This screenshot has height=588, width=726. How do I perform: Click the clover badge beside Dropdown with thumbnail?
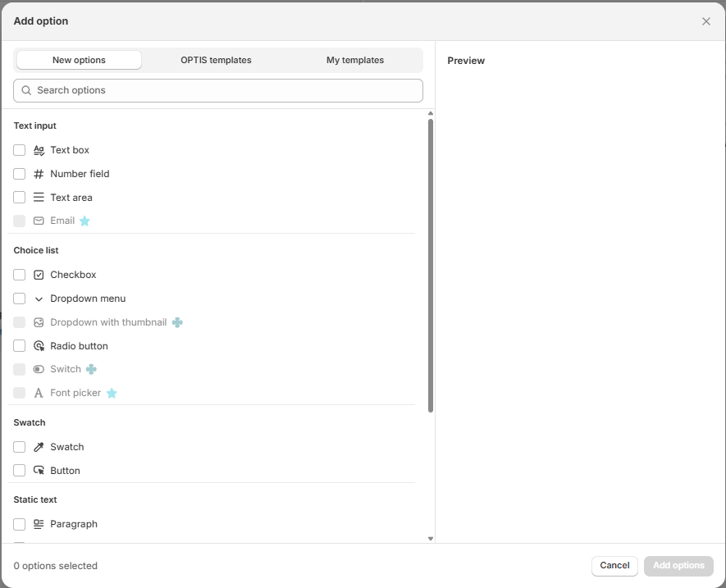pyautogui.click(x=177, y=323)
